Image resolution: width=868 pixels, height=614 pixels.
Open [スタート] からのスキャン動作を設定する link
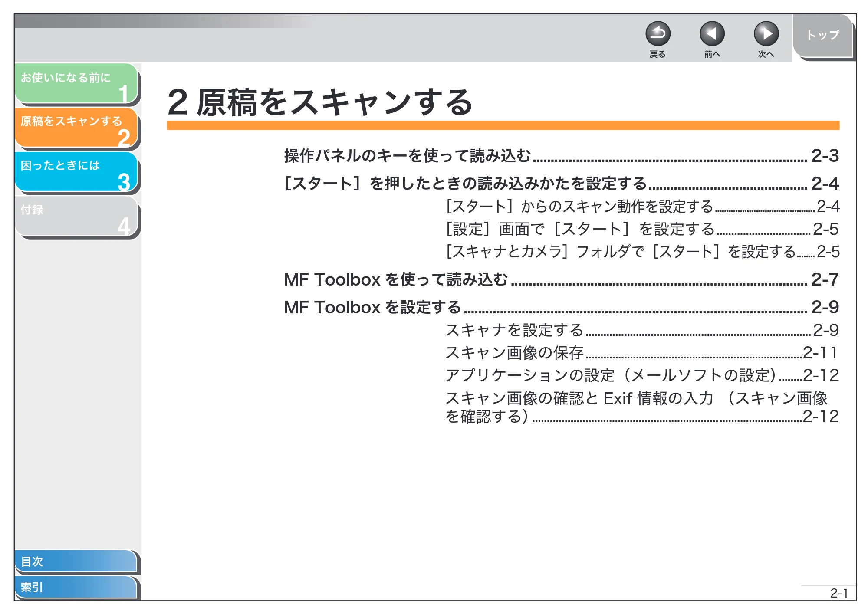click(x=643, y=206)
